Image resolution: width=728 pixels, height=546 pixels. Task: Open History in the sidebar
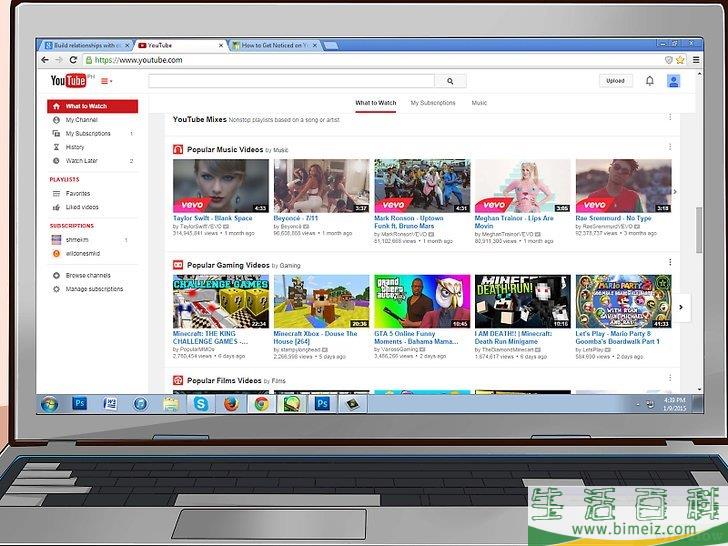tap(75, 147)
